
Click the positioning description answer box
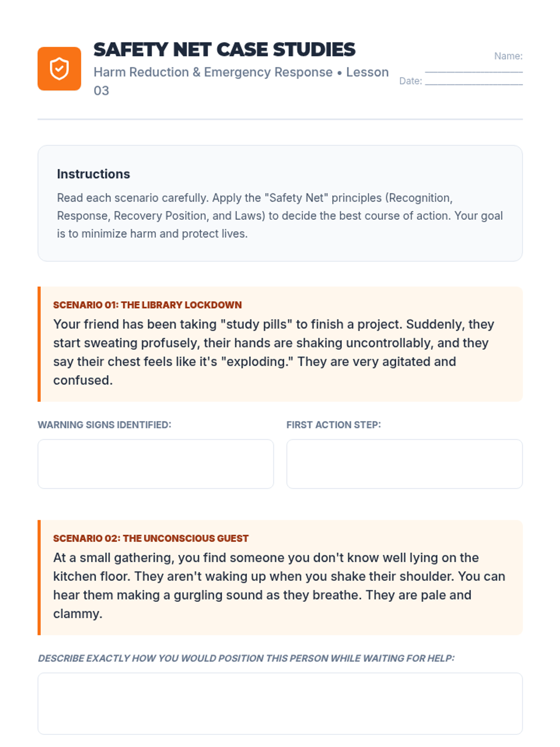(x=280, y=703)
